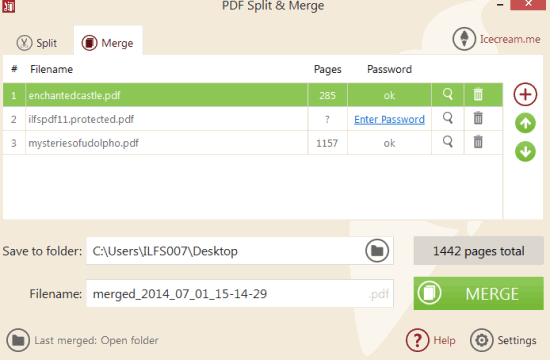This screenshot has height=360, width=550.
Task: Select the mysteriesofudolpho.pdf row
Action: (x=253, y=143)
